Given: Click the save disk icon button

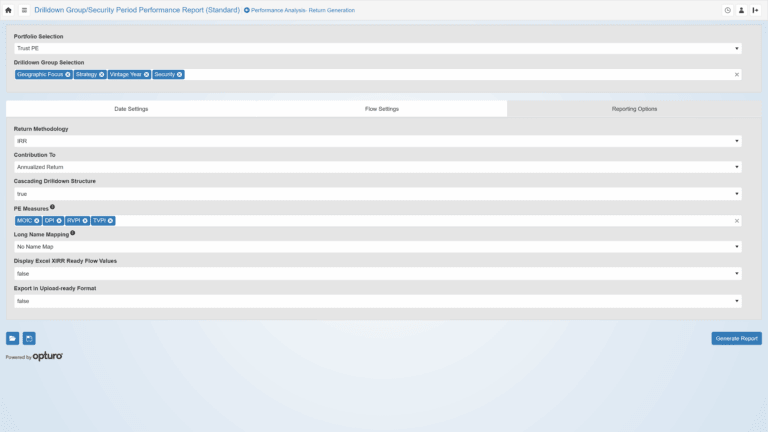Looking at the screenshot, I should click(x=29, y=338).
